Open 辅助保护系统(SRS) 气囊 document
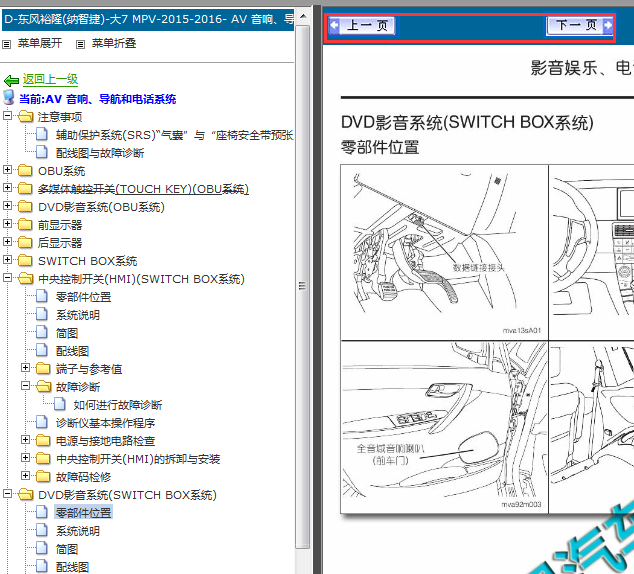The image size is (634, 574). tap(174, 135)
